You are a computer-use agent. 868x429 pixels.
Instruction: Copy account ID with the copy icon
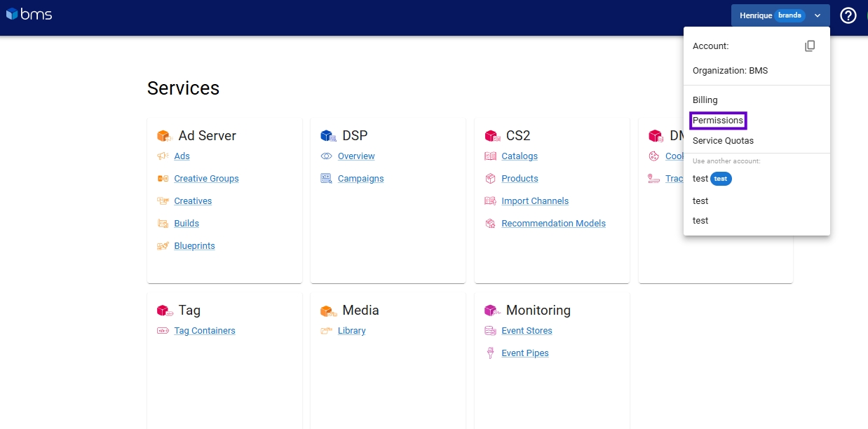pyautogui.click(x=810, y=46)
